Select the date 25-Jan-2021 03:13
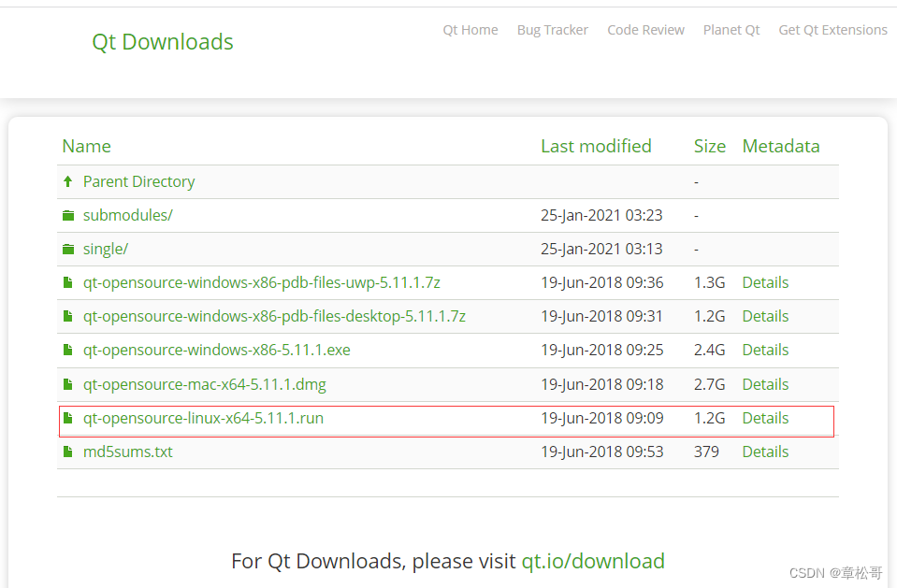 pos(601,250)
